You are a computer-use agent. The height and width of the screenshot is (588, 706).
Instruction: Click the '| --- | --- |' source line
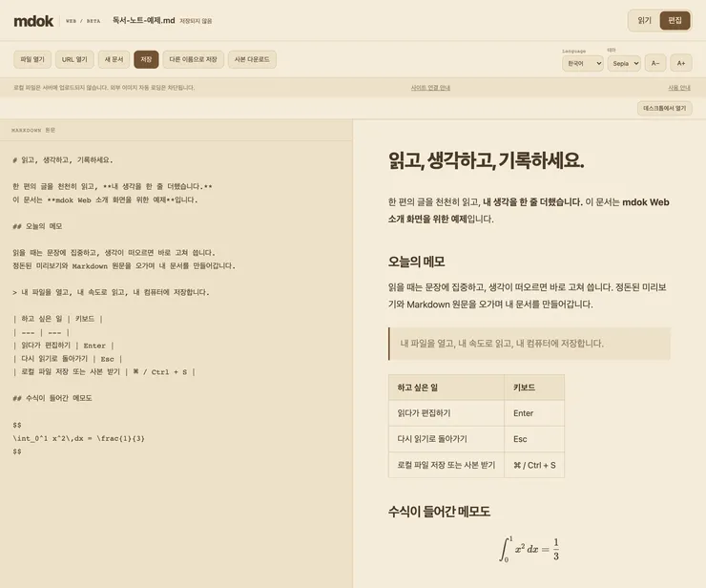click(41, 332)
